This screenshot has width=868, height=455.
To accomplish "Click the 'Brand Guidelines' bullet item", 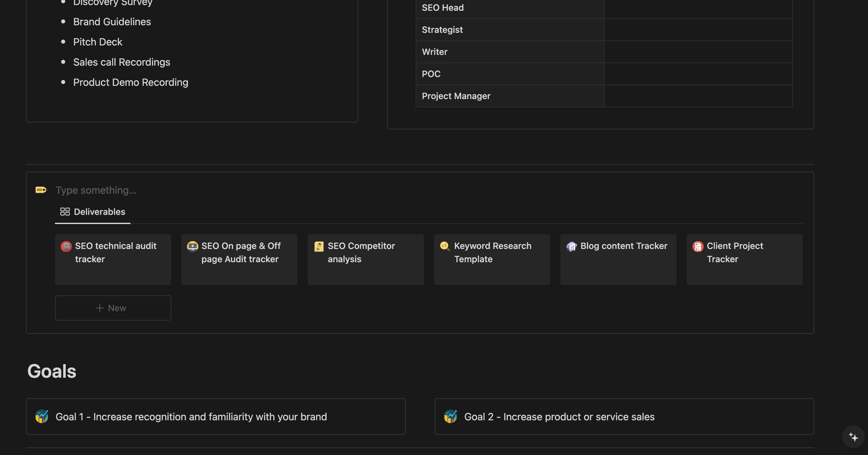I will [112, 22].
